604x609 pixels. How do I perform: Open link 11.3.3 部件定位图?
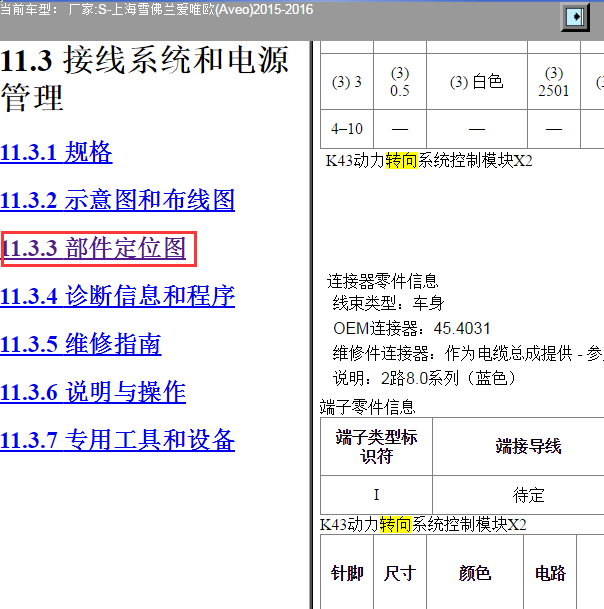[94, 248]
